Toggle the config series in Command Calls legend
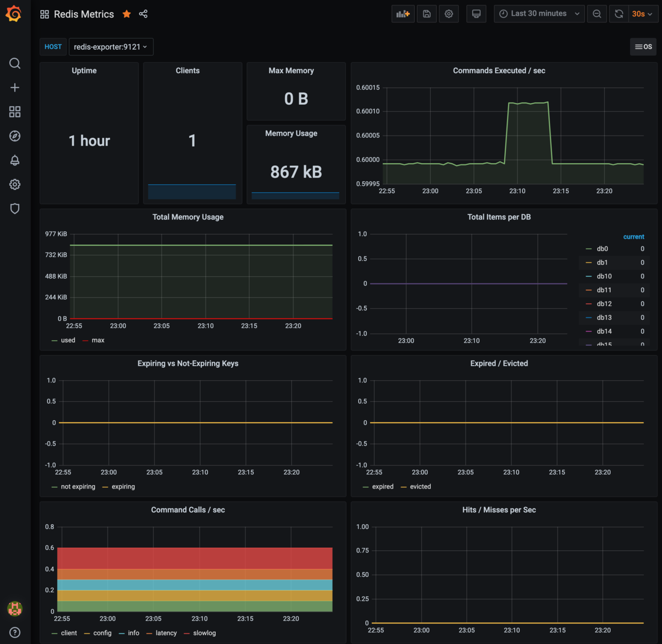The width and height of the screenshot is (662, 644). [x=102, y=633]
